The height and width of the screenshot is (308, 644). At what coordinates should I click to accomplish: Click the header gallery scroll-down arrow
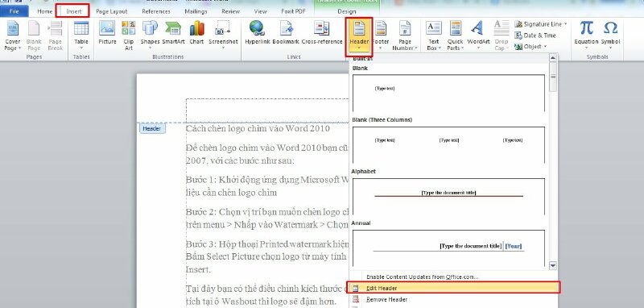click(553, 265)
